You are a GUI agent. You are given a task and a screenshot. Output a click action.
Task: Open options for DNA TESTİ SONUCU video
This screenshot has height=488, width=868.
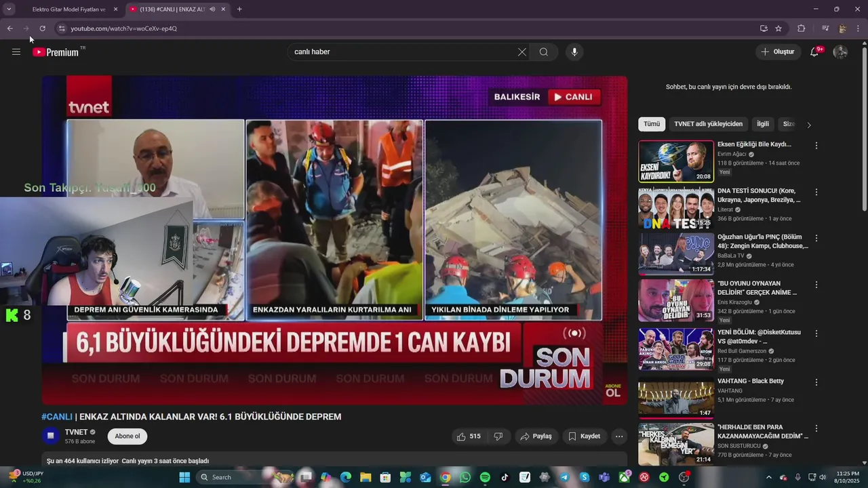click(x=816, y=192)
